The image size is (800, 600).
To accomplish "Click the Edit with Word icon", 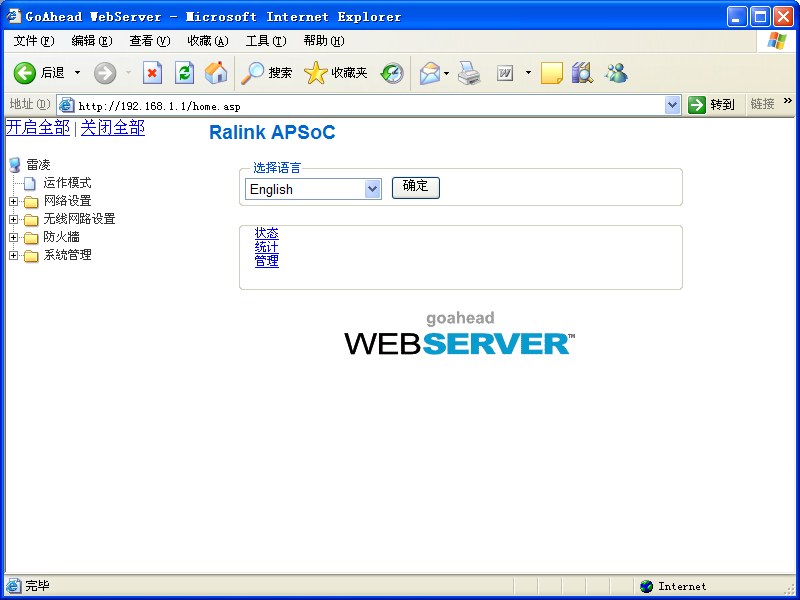I will coord(505,73).
